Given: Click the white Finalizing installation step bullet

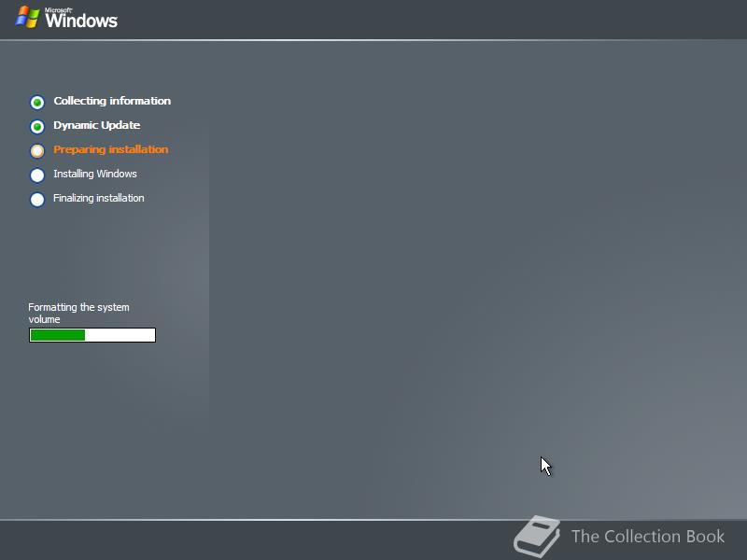Looking at the screenshot, I should click(x=37, y=199).
